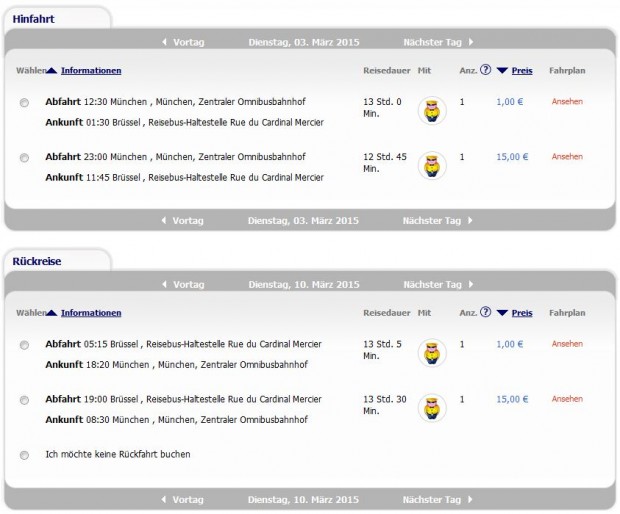The image size is (620, 514).
Task: Click the down arrow beside Preis in Rückreise
Action: coord(502,313)
